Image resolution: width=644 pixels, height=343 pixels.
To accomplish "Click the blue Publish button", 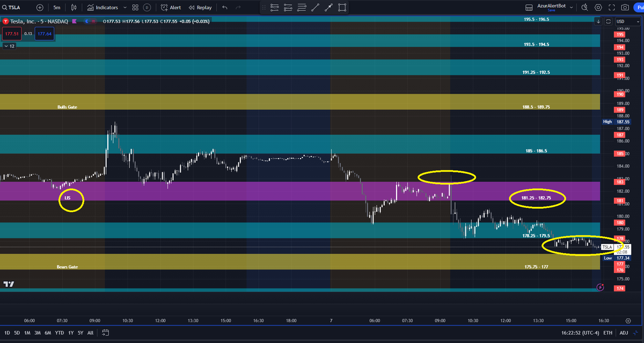I will [x=639, y=8].
